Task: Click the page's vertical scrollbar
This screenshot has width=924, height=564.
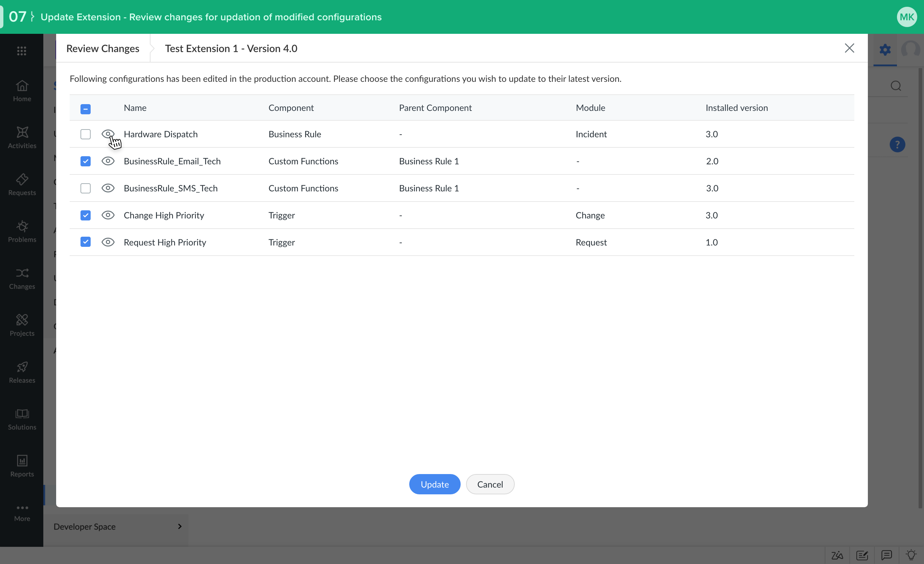Action: click(920, 288)
